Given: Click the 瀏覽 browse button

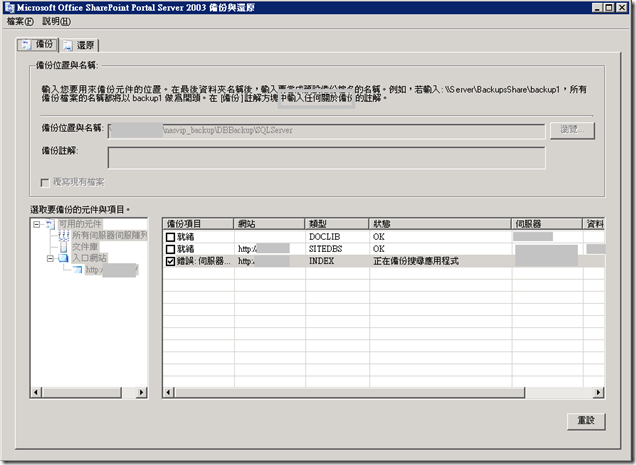Looking at the screenshot, I should 572,130.
